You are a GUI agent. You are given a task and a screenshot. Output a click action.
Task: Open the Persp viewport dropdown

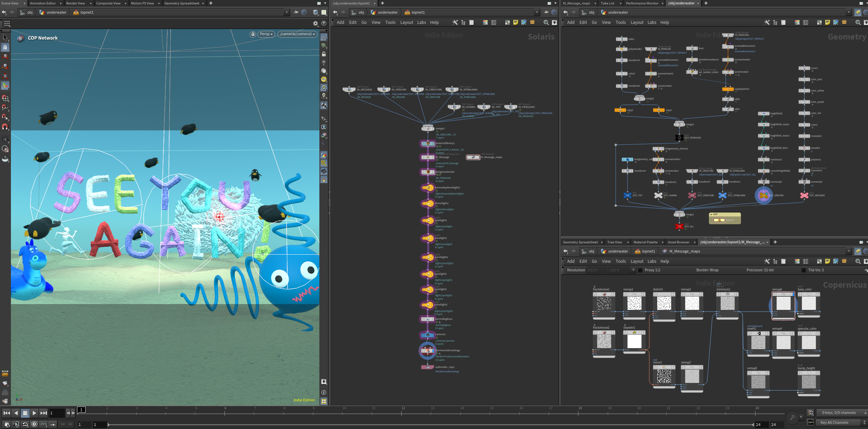[x=266, y=34]
